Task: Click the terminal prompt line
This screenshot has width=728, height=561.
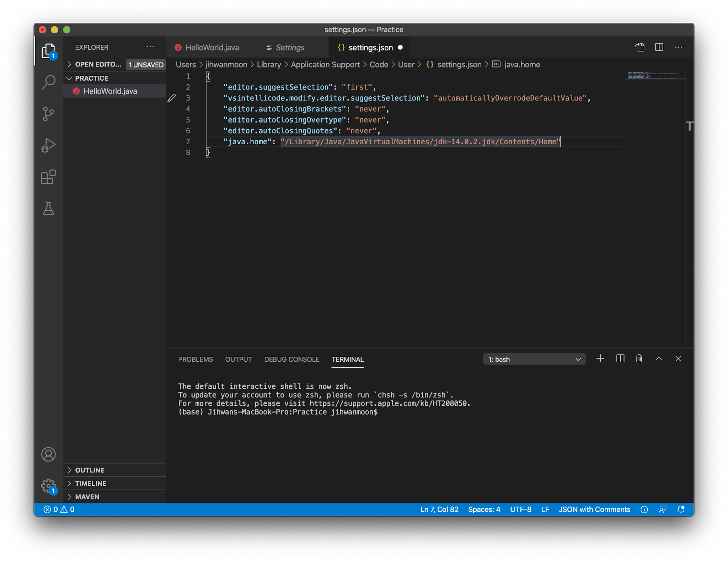Action: [x=278, y=412]
